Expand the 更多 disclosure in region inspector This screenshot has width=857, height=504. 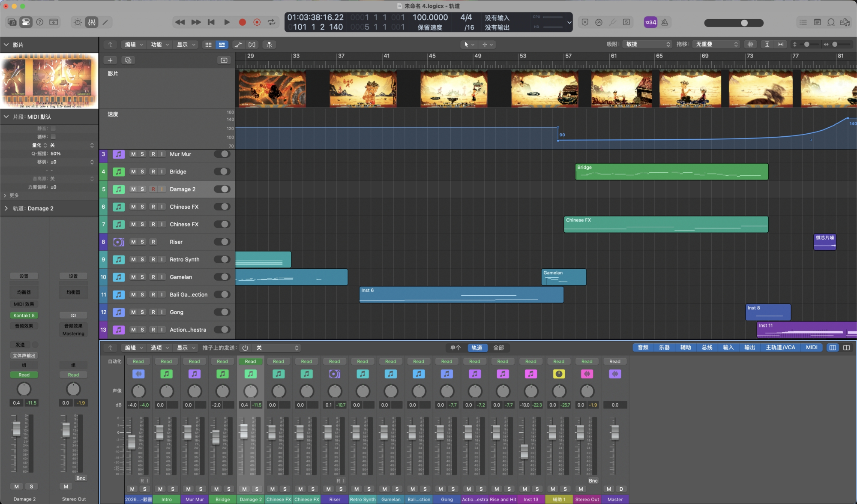coord(5,195)
